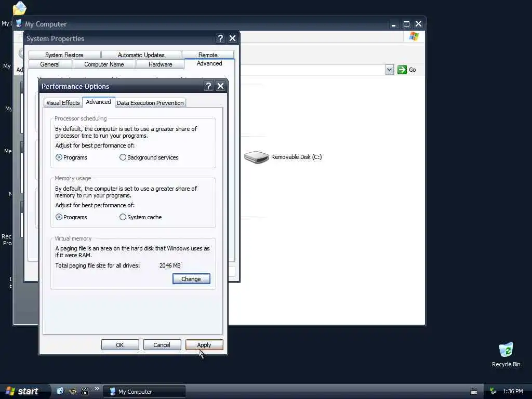Click second Quick Launch icon
The width and height of the screenshot is (532, 399).
click(x=73, y=391)
